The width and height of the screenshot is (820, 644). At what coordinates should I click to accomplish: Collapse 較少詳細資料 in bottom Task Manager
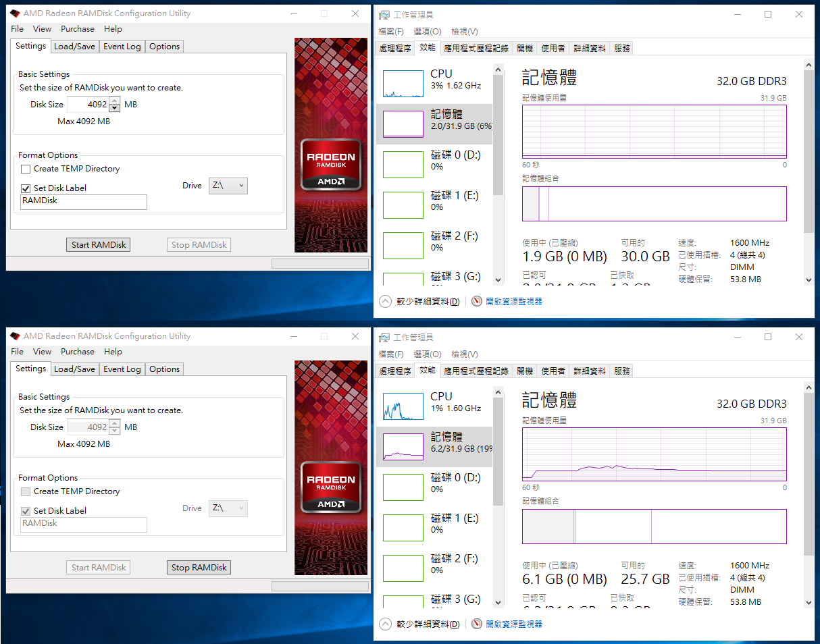(x=419, y=624)
